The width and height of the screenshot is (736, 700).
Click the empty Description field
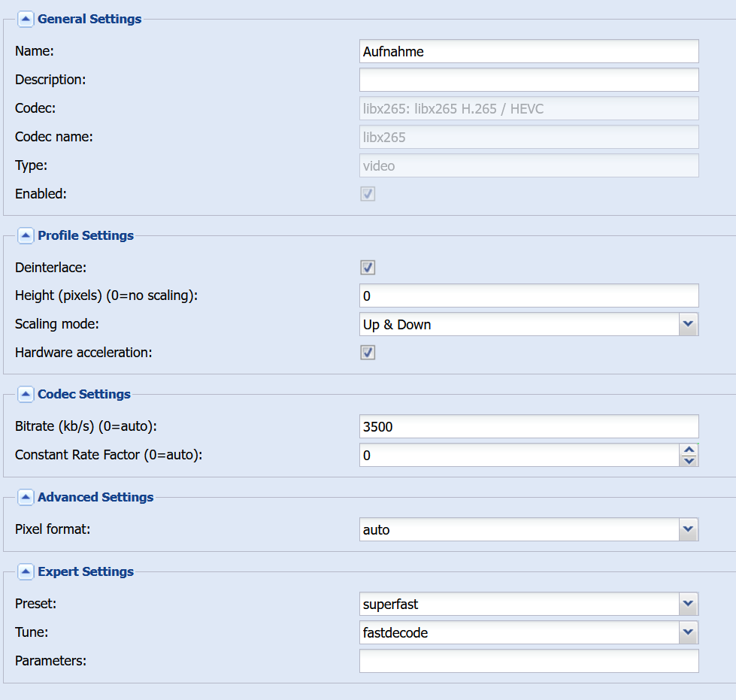529,80
